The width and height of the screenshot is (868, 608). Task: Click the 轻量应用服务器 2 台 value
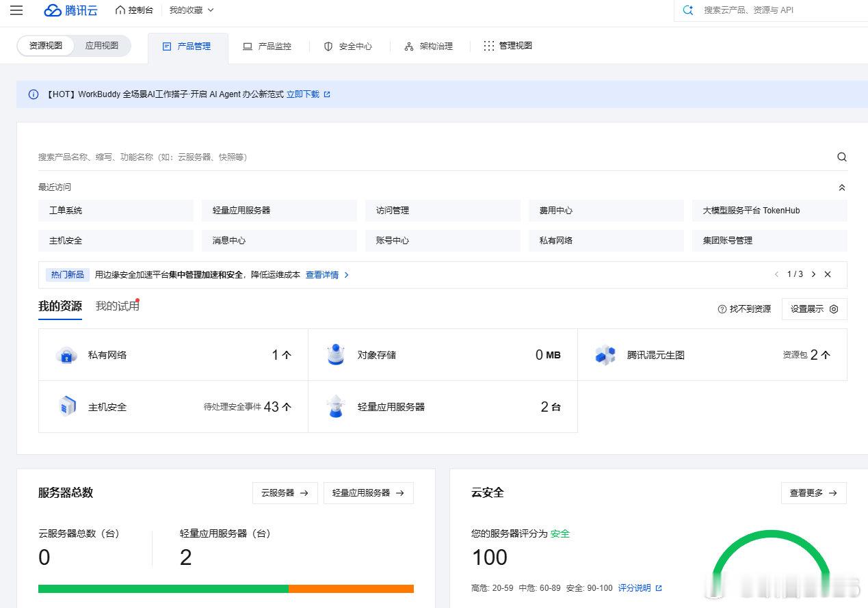pos(551,407)
